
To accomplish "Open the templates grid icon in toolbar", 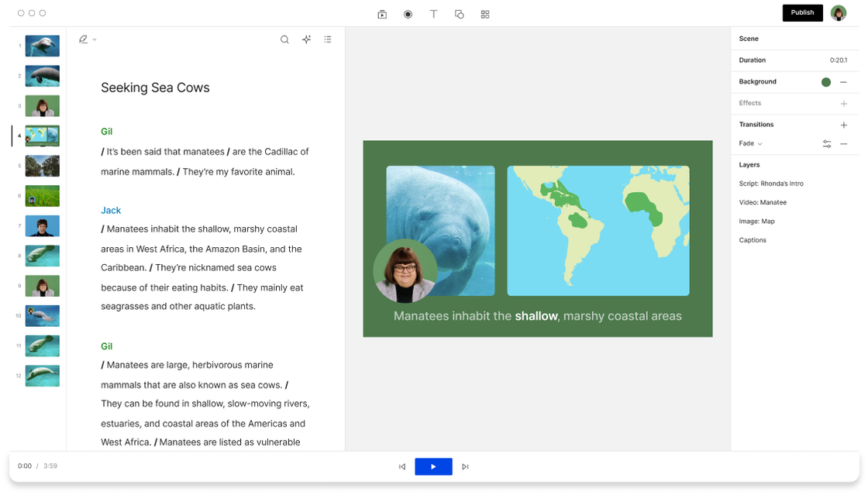I will (485, 15).
